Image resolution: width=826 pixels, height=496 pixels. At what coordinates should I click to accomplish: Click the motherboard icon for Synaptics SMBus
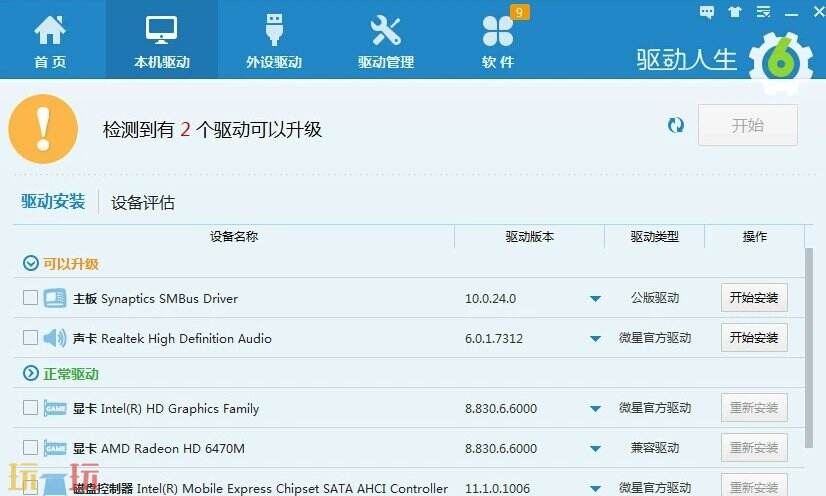coord(55,298)
